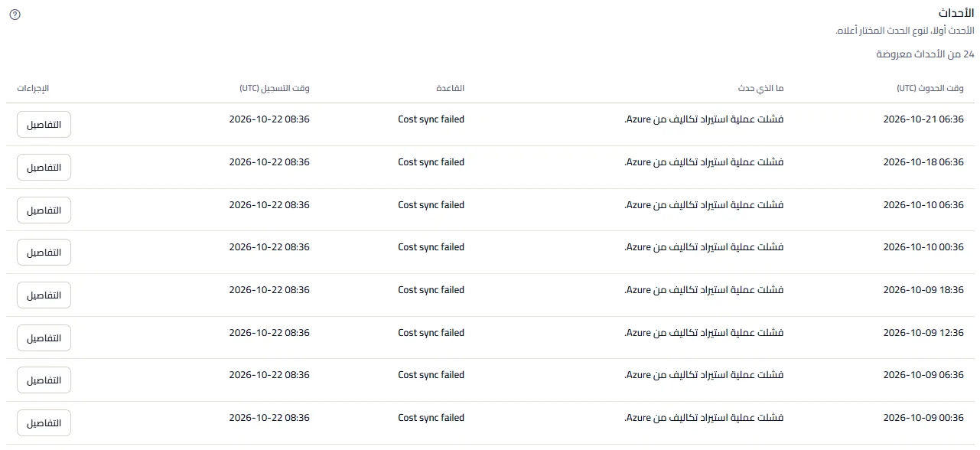Select the وقت الحدوث (UTC) column header

[930, 89]
